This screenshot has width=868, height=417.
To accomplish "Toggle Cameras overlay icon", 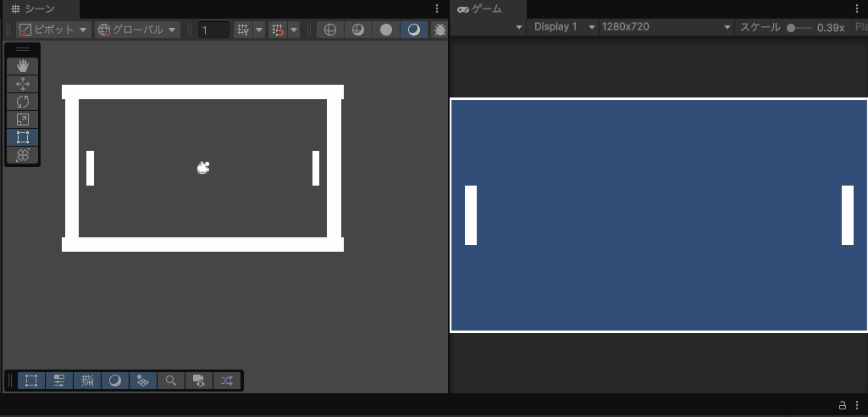I will click(x=199, y=381).
